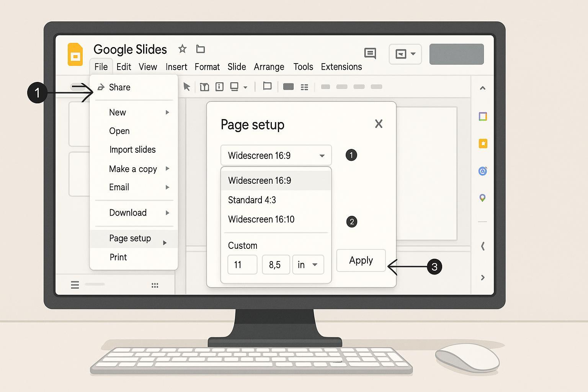Image resolution: width=588 pixels, height=392 pixels.
Task: Open the comments history icon
Action: pyautogui.click(x=370, y=54)
